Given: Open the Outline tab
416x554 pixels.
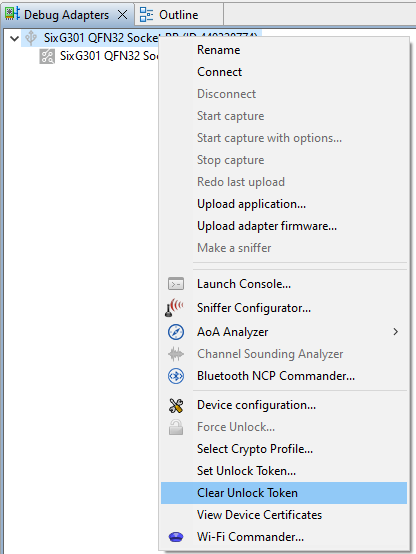Looking at the screenshot, I should pos(178,15).
